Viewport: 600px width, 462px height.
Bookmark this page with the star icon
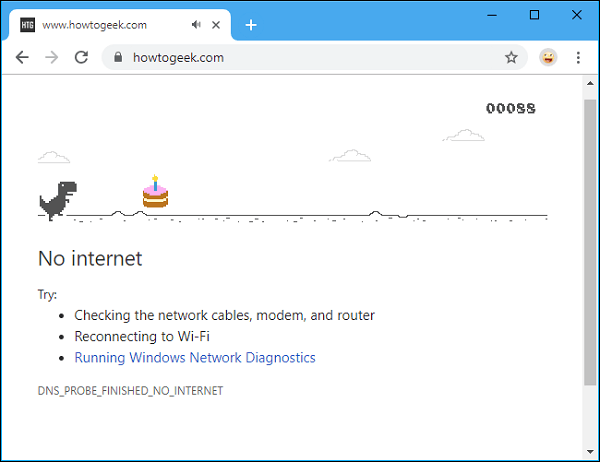(511, 58)
